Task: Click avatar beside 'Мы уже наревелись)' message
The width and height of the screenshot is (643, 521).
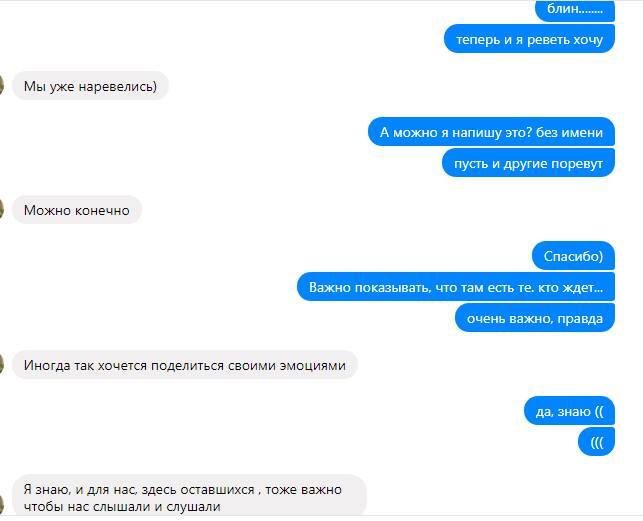Action: [1, 86]
